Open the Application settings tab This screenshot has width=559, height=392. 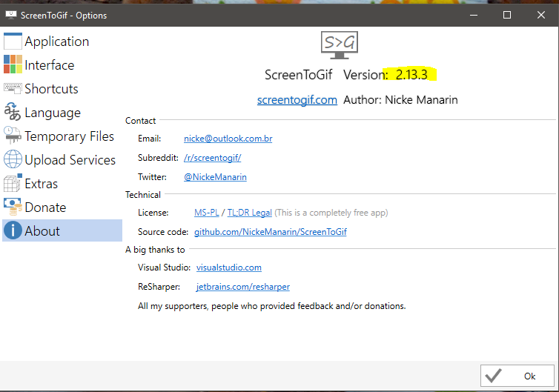62,41
